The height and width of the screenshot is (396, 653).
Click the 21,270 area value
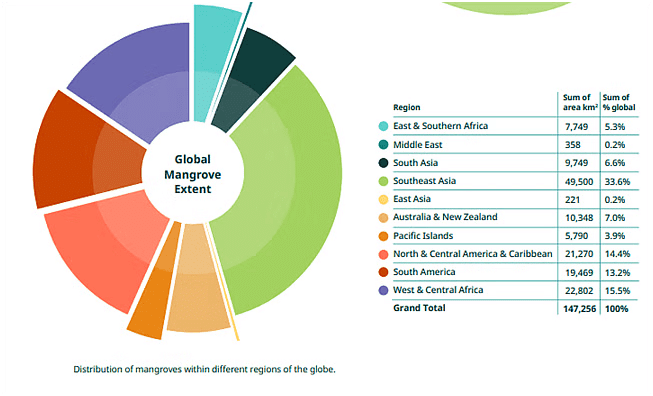click(579, 254)
